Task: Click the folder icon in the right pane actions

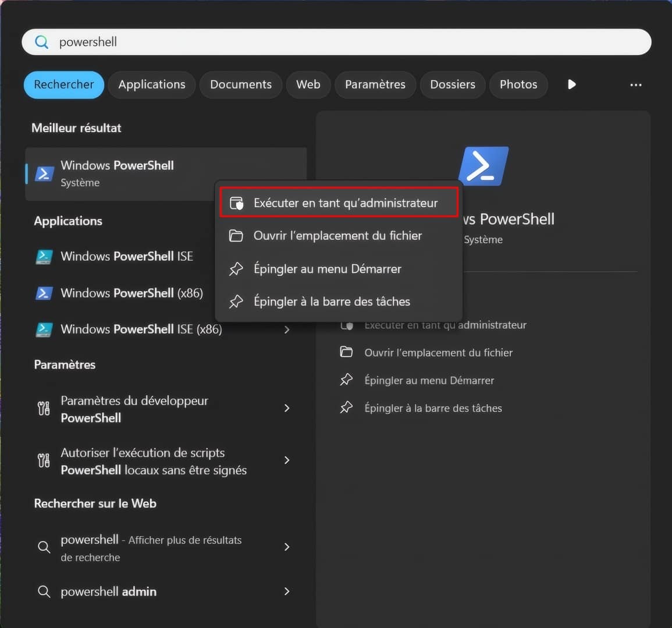Action: click(346, 352)
